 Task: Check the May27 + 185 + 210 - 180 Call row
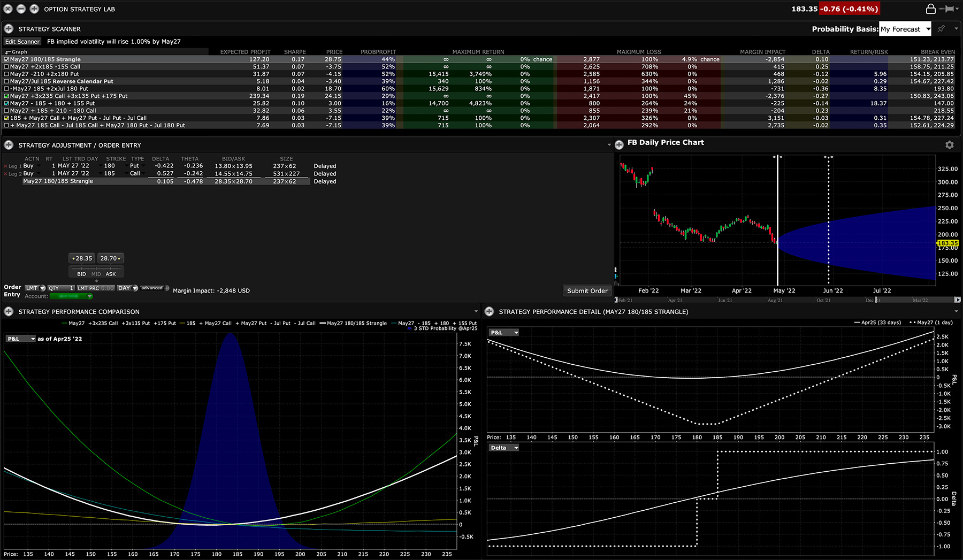click(x=6, y=111)
